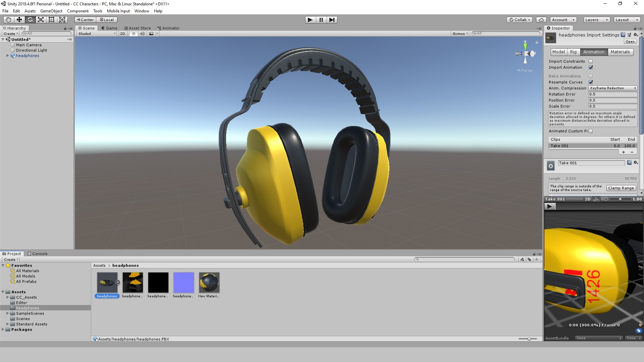644x362 pixels.
Task: Select the Rect Transform tool
Action: coord(51,20)
